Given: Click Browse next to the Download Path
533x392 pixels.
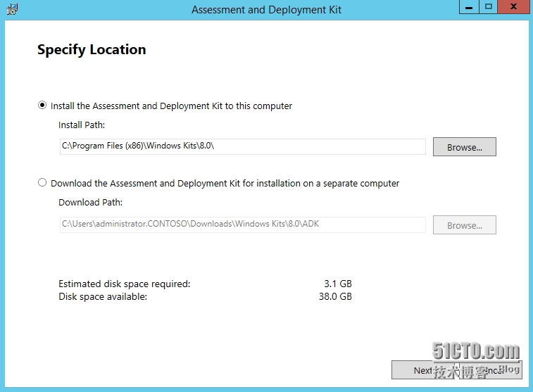Looking at the screenshot, I should pyautogui.click(x=464, y=225).
